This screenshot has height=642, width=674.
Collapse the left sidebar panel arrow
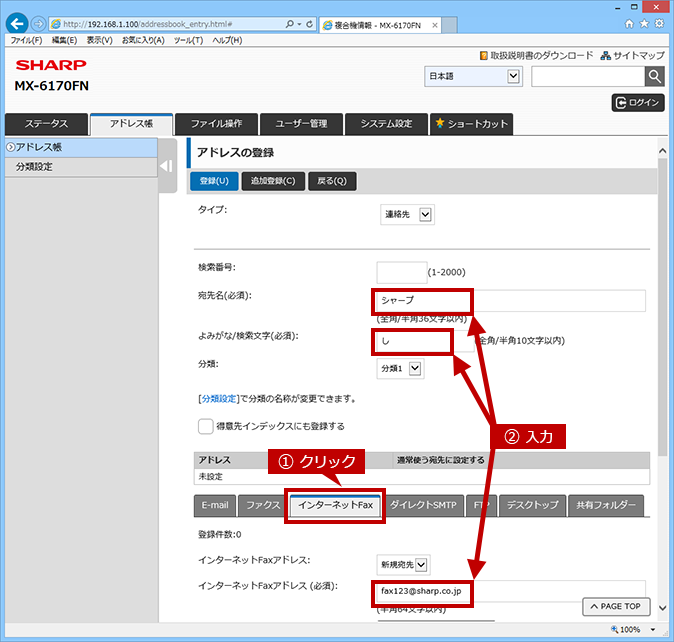[x=167, y=166]
